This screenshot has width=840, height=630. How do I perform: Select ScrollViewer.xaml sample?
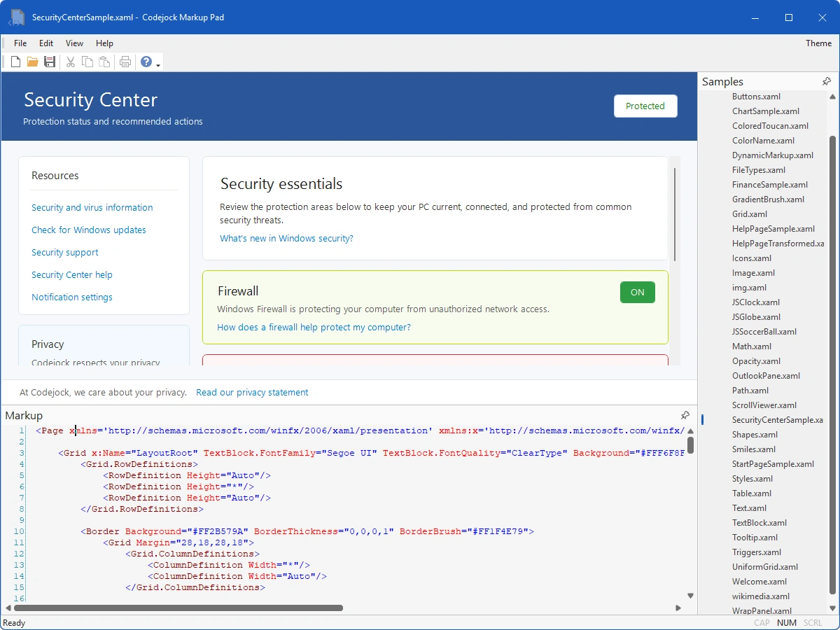click(764, 405)
